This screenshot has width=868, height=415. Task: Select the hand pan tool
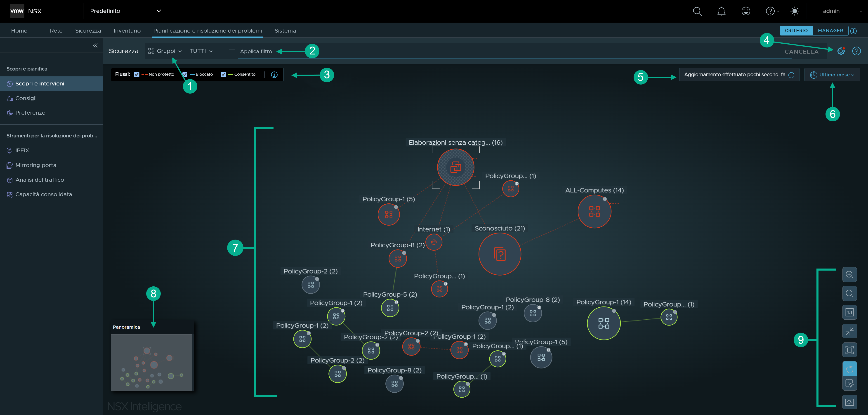click(x=849, y=369)
